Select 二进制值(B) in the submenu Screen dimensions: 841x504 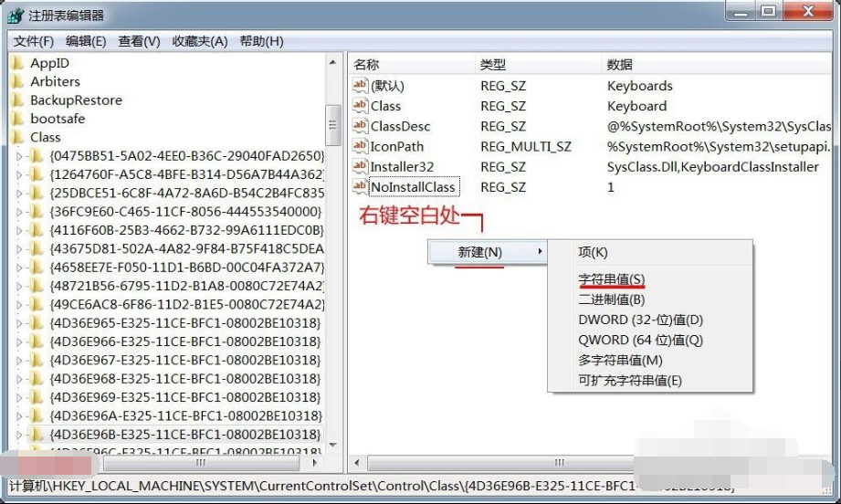coord(612,299)
